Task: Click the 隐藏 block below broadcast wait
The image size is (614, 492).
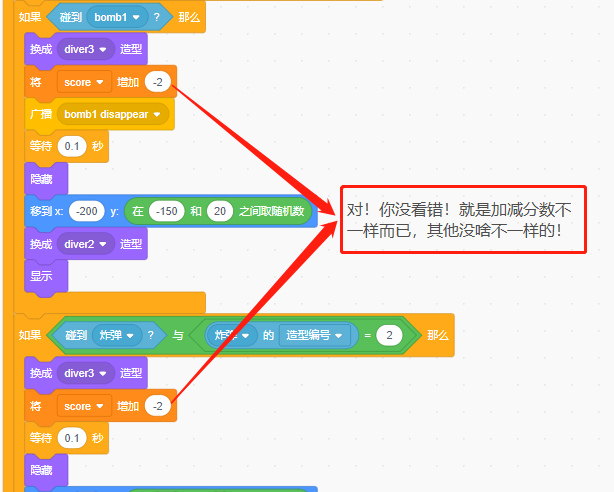Action: coord(46,179)
